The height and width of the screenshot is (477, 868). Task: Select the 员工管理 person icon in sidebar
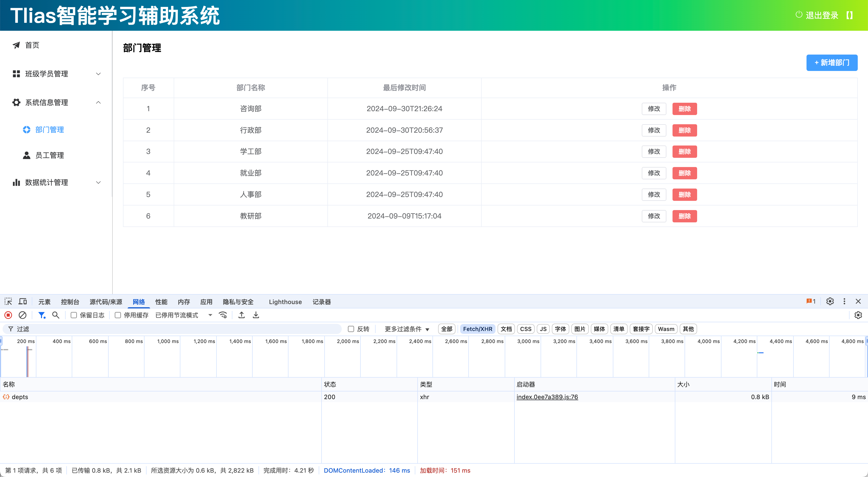tap(26, 155)
